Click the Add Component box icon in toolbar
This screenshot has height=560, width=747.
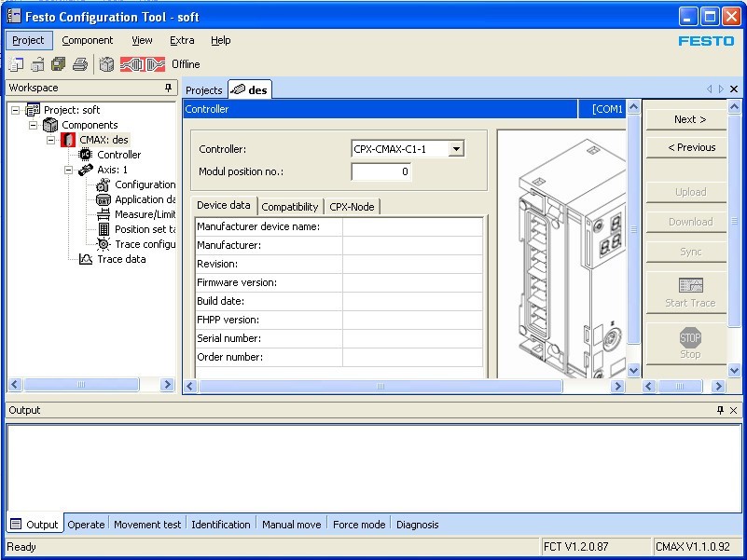(107, 64)
